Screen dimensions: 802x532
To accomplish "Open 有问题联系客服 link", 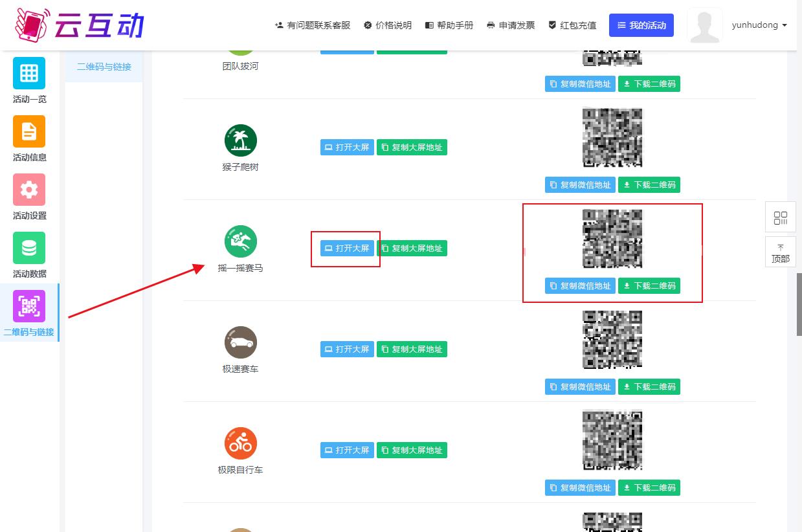I will pos(312,25).
